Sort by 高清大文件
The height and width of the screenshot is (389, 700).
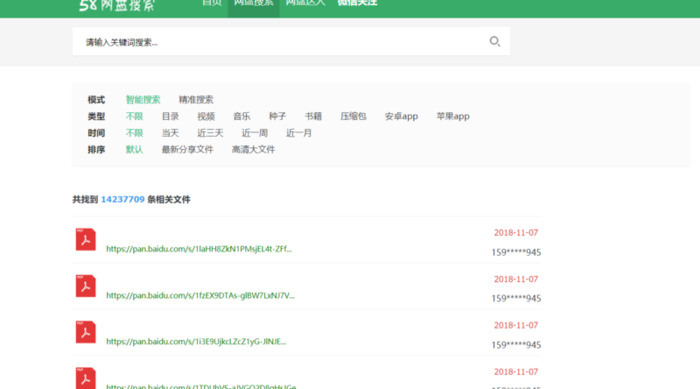point(253,150)
